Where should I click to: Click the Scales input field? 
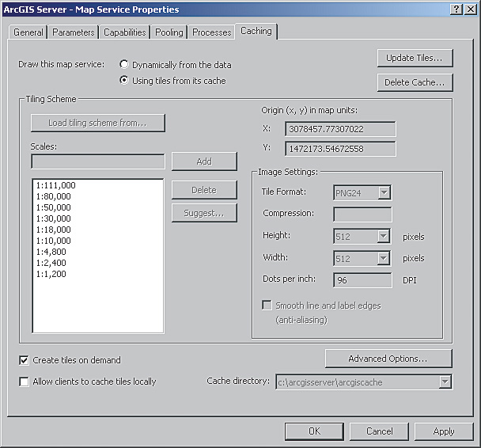point(98,161)
